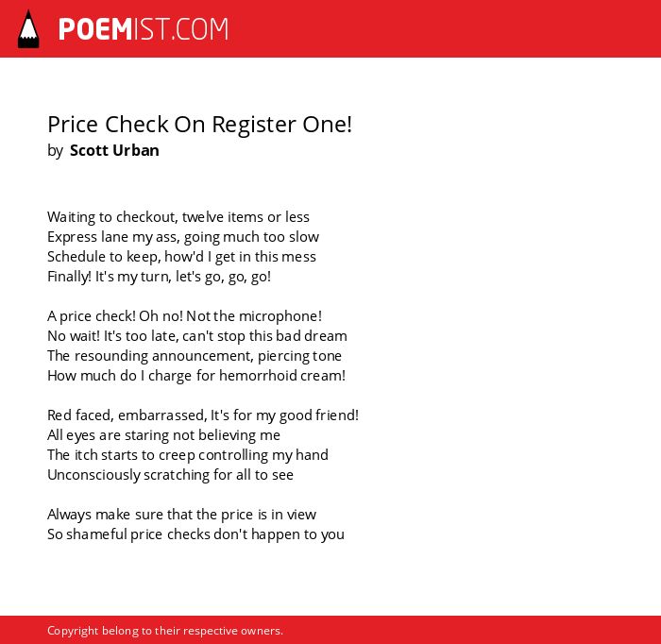Click the line 'Schedule to keep, how'd I get in this mess'
Viewport: 661px width, 644px height.
(x=181, y=257)
